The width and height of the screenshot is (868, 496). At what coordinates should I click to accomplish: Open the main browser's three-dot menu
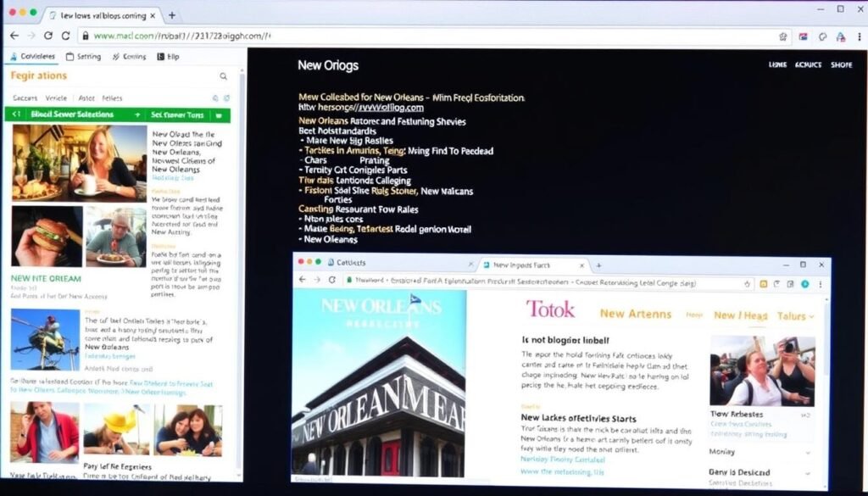[x=857, y=36]
